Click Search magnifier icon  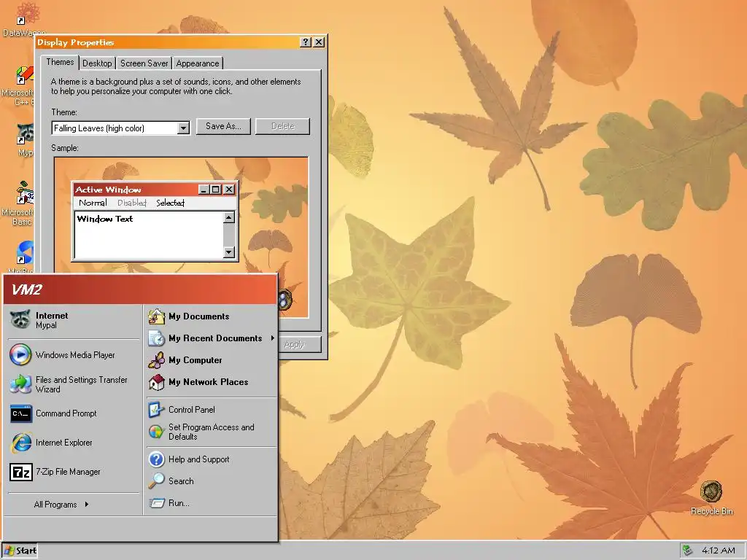point(156,481)
